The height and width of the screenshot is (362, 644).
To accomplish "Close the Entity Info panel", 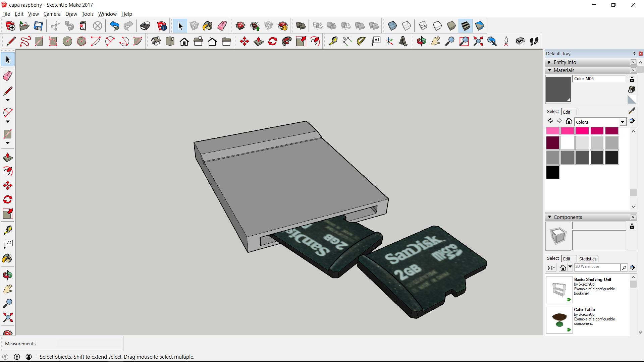I will click(633, 62).
